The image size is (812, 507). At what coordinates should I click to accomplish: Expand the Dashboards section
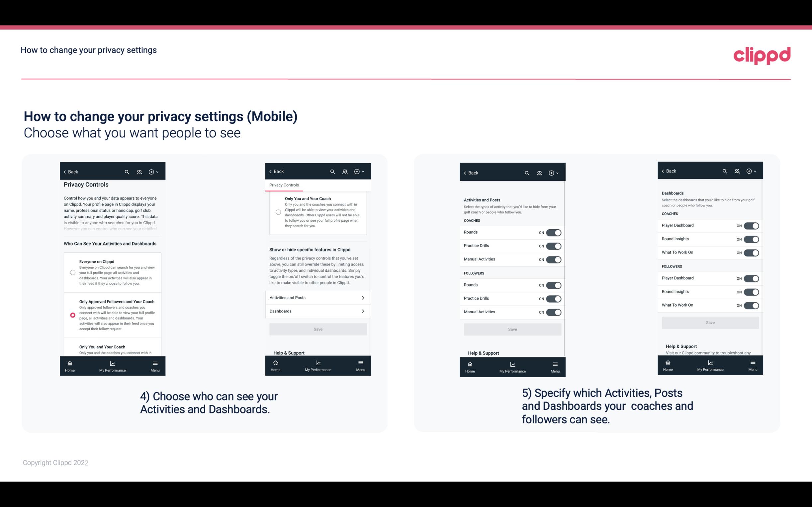[x=317, y=311]
